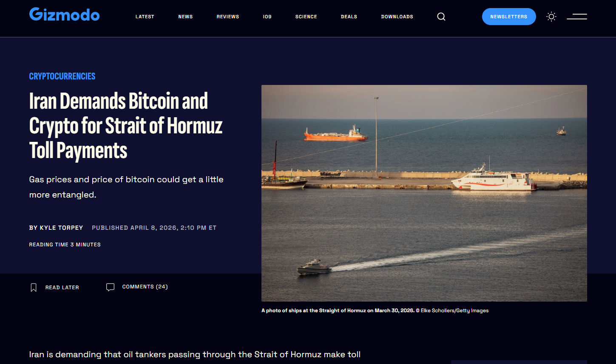Navigate to the io9 section
The width and height of the screenshot is (616, 364).
267,17
